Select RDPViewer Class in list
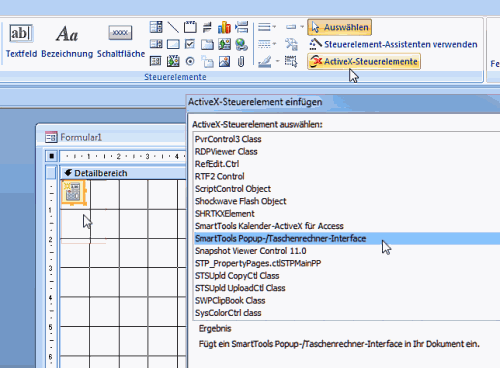The height and width of the screenshot is (368, 500). (347, 151)
